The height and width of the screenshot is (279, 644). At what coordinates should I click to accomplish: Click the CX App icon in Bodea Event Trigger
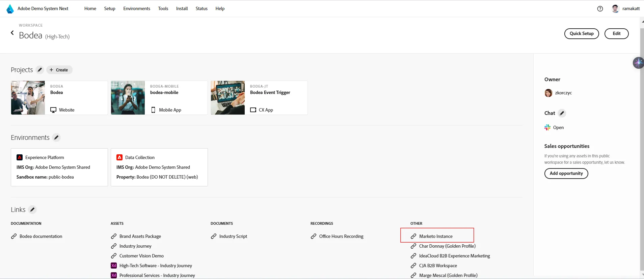253,110
